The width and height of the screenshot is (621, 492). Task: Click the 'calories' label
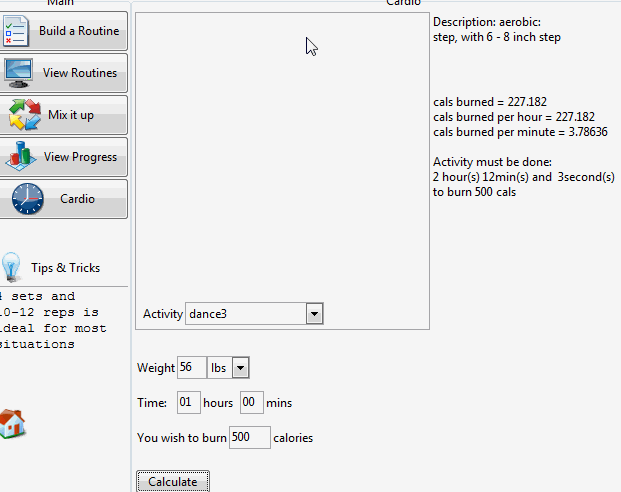point(293,438)
